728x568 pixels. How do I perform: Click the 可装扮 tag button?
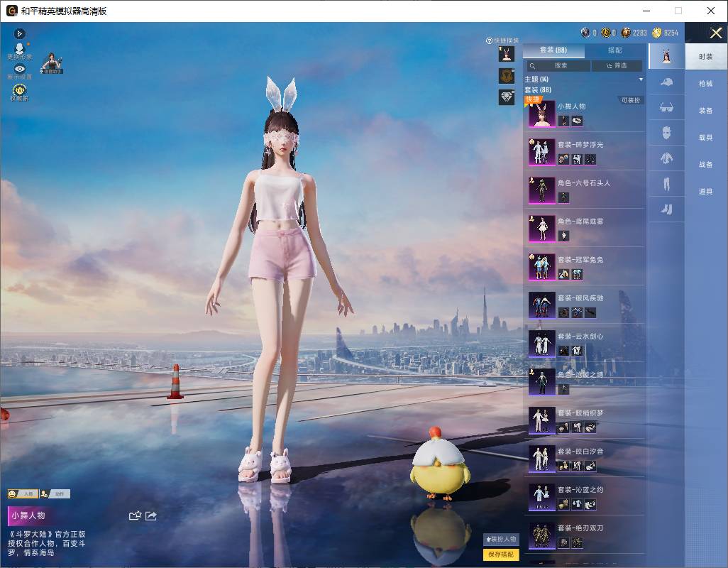[631, 100]
